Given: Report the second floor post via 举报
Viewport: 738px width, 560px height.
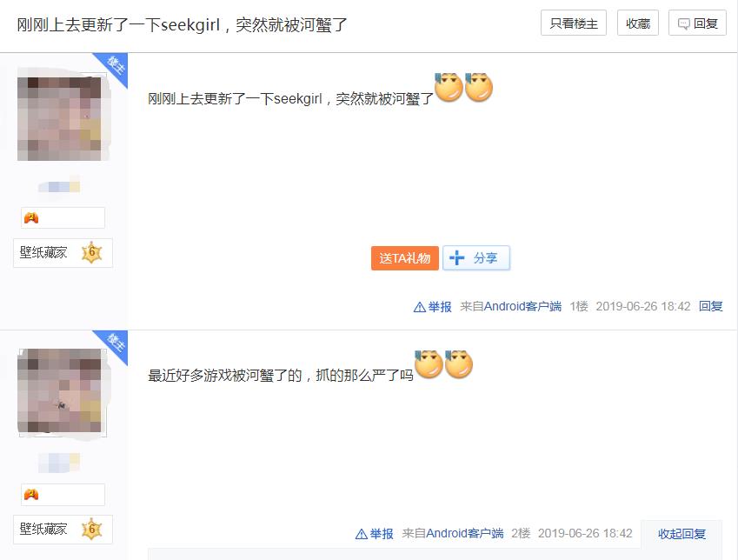Looking at the screenshot, I should pyautogui.click(x=374, y=534).
